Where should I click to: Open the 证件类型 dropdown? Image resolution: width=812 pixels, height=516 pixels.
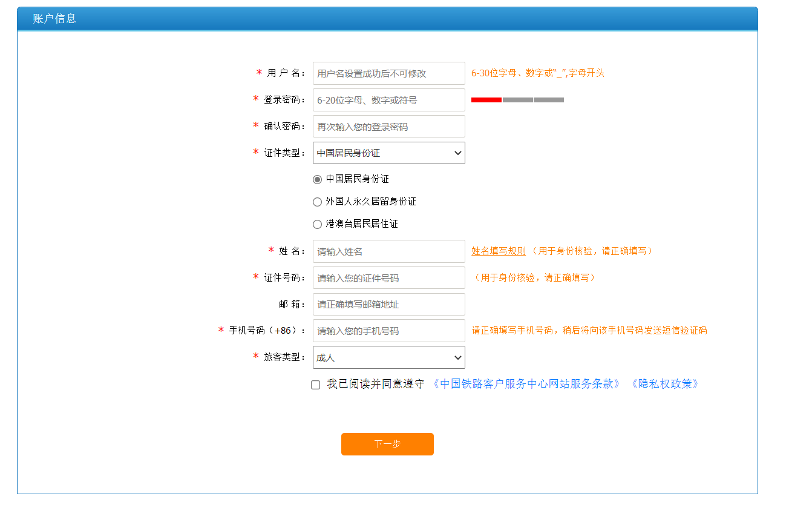click(x=388, y=153)
